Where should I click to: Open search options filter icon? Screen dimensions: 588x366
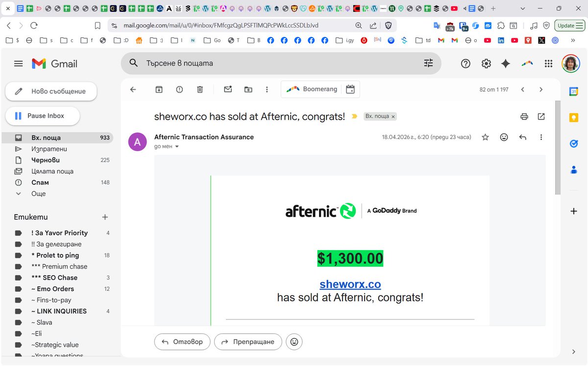pyautogui.click(x=428, y=63)
